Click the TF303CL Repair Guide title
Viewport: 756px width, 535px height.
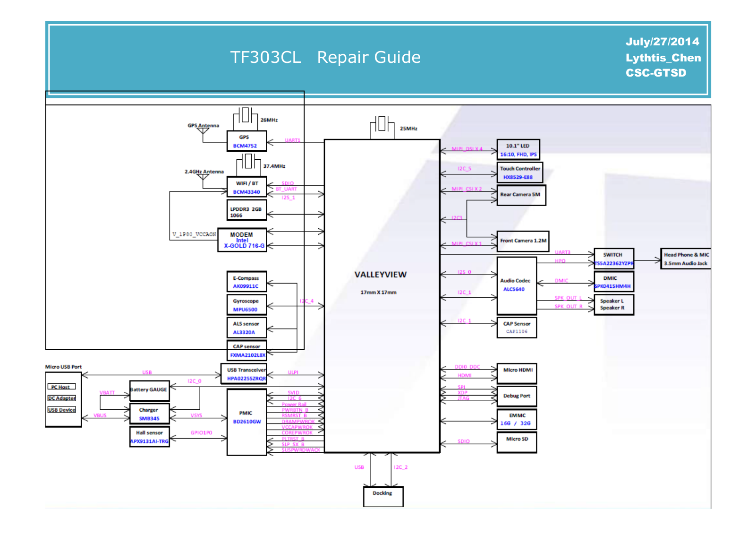click(x=325, y=57)
